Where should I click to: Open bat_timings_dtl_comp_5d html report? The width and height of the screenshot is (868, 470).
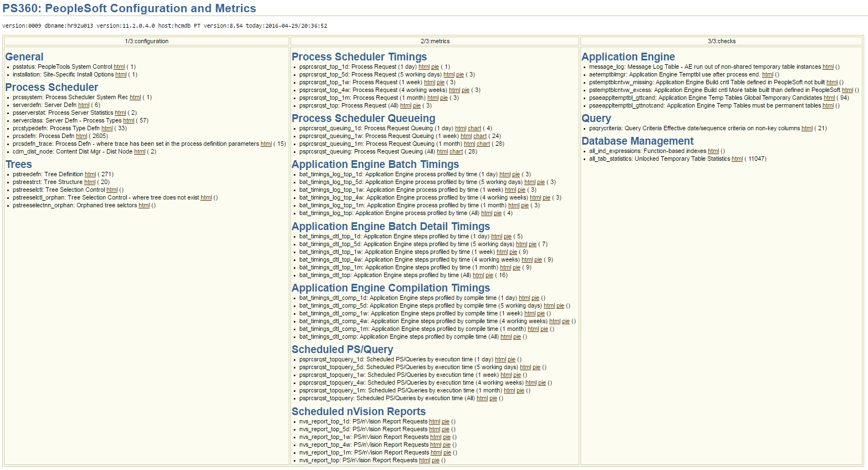tap(549, 305)
